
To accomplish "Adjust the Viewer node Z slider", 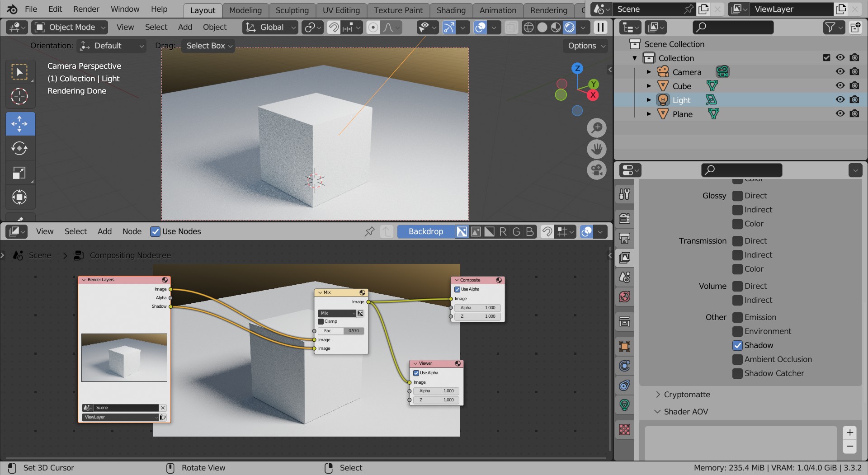I will (x=437, y=400).
